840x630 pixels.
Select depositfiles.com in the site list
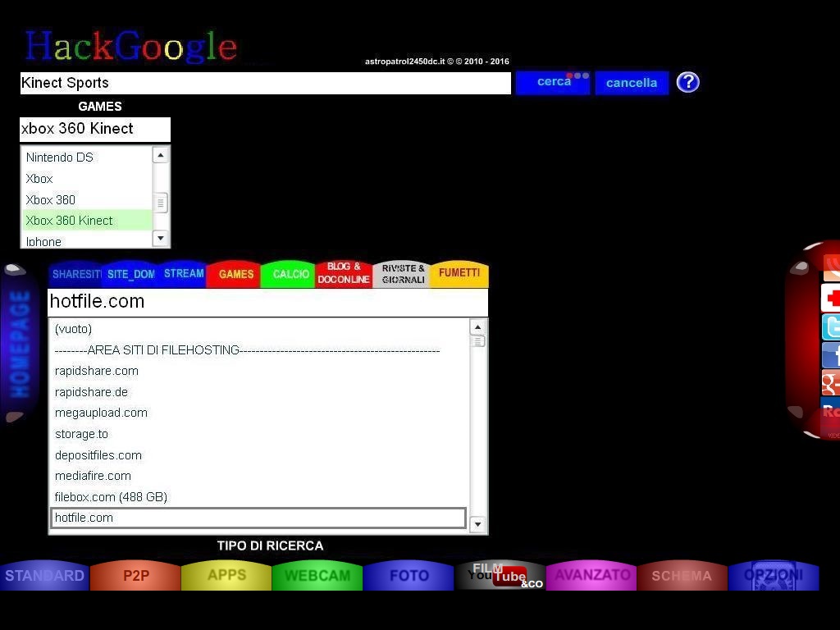point(259,455)
